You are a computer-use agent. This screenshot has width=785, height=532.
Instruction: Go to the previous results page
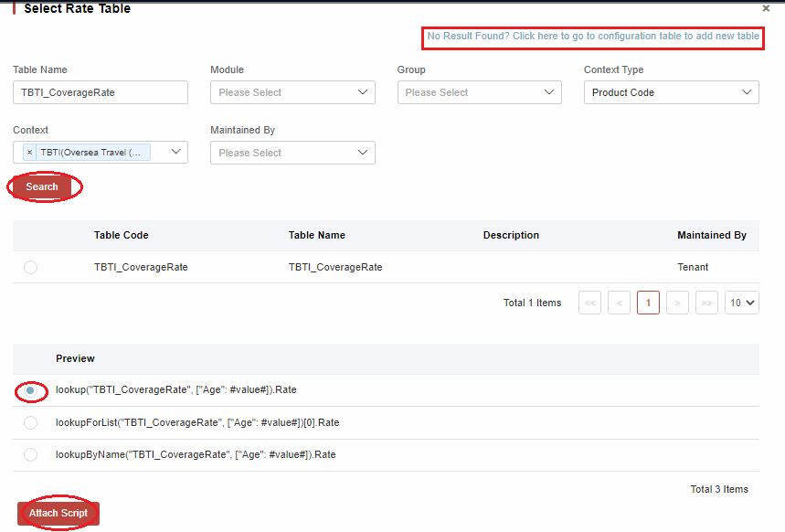(x=619, y=303)
